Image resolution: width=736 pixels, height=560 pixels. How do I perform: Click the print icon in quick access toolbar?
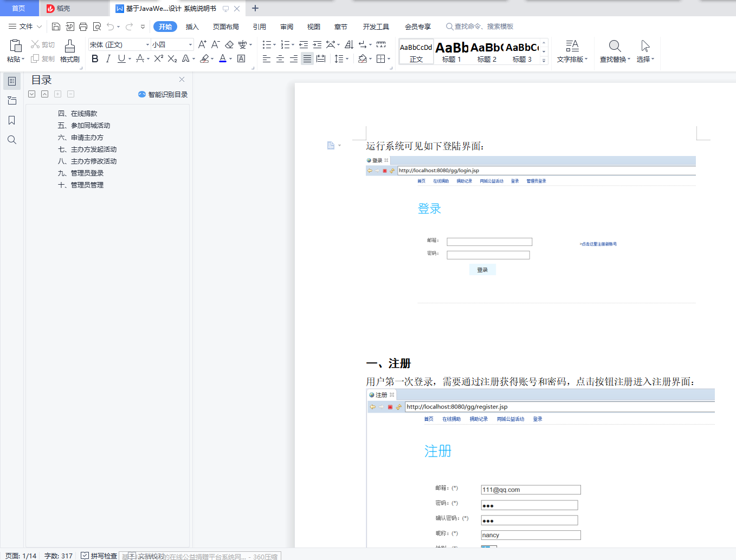click(x=83, y=27)
